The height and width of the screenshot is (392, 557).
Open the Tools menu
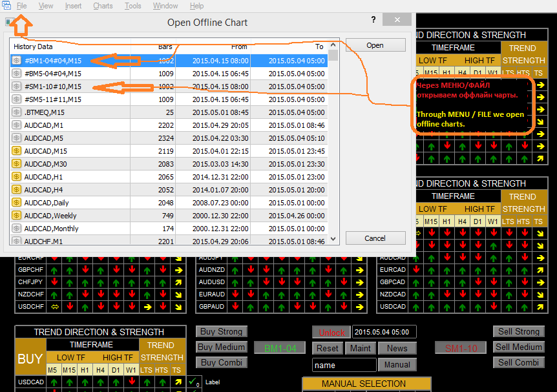(x=133, y=6)
